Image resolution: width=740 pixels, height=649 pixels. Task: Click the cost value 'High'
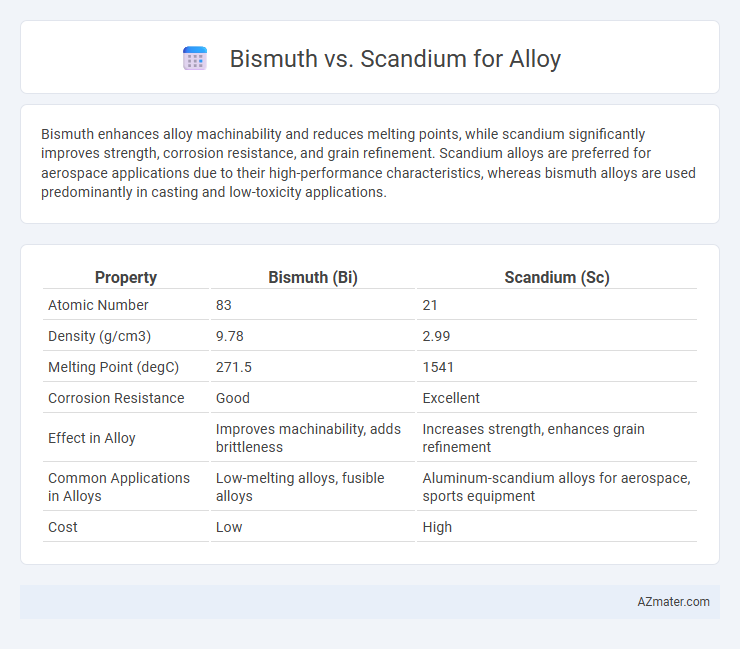coord(437,527)
